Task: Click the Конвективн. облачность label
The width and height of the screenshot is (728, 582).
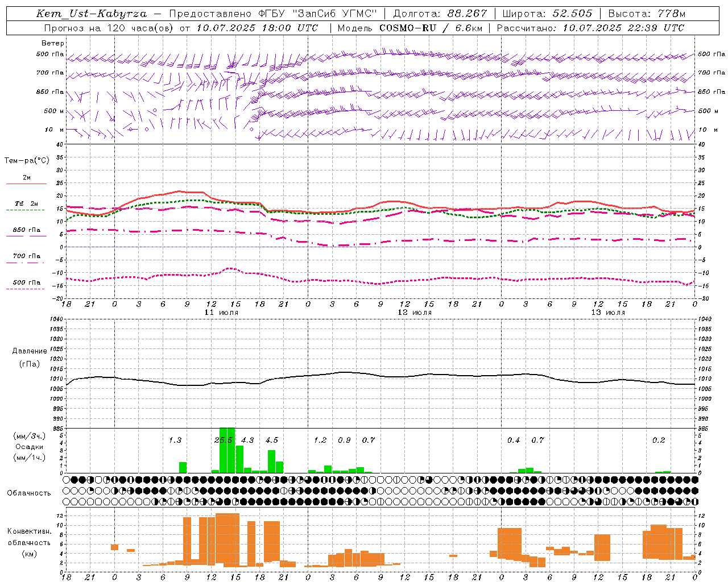Action: pos(29,537)
